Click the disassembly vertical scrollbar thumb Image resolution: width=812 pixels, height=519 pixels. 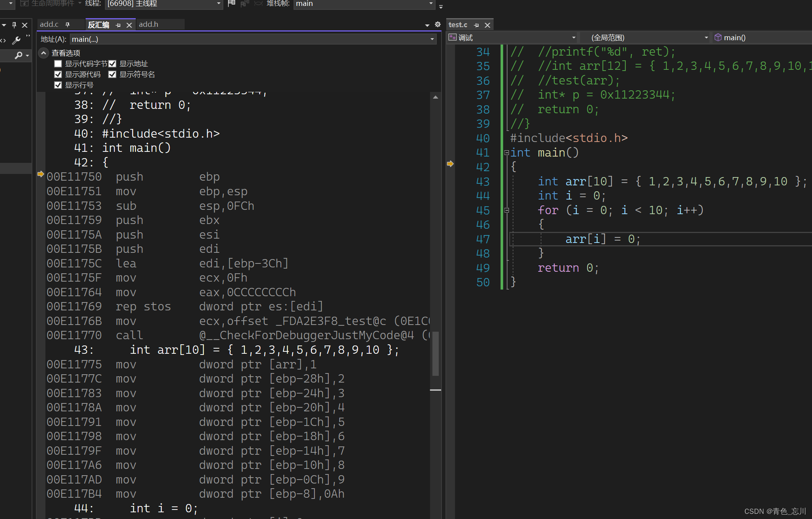click(x=435, y=353)
